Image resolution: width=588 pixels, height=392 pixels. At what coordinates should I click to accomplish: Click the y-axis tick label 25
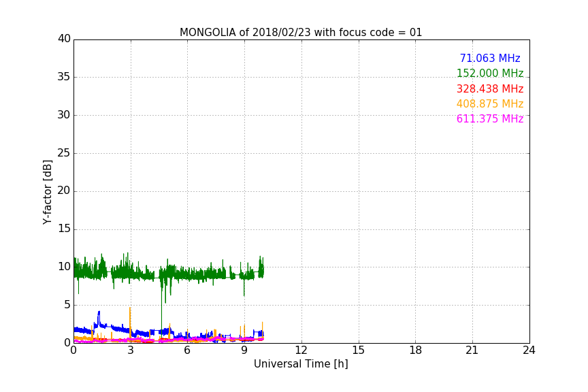point(64,153)
